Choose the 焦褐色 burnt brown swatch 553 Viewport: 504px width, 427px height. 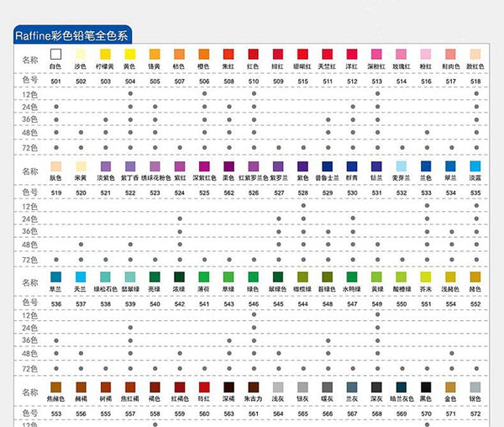point(56,386)
